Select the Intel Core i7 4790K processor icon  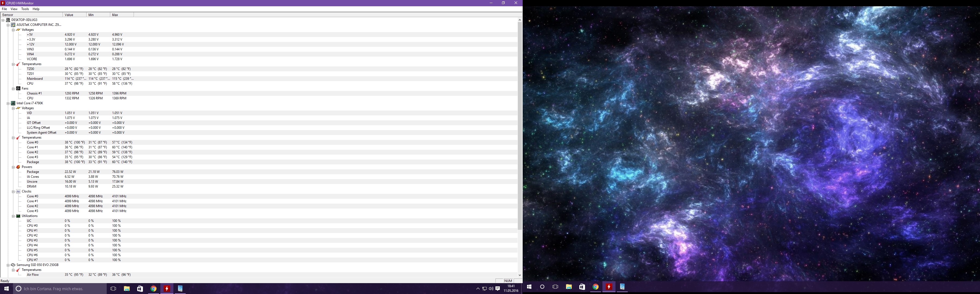(13, 103)
